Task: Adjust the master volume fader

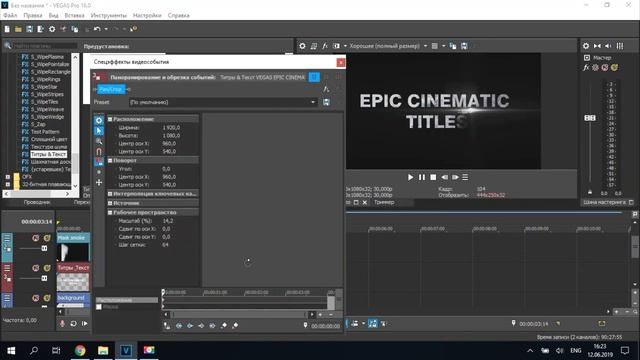Action: (590, 118)
